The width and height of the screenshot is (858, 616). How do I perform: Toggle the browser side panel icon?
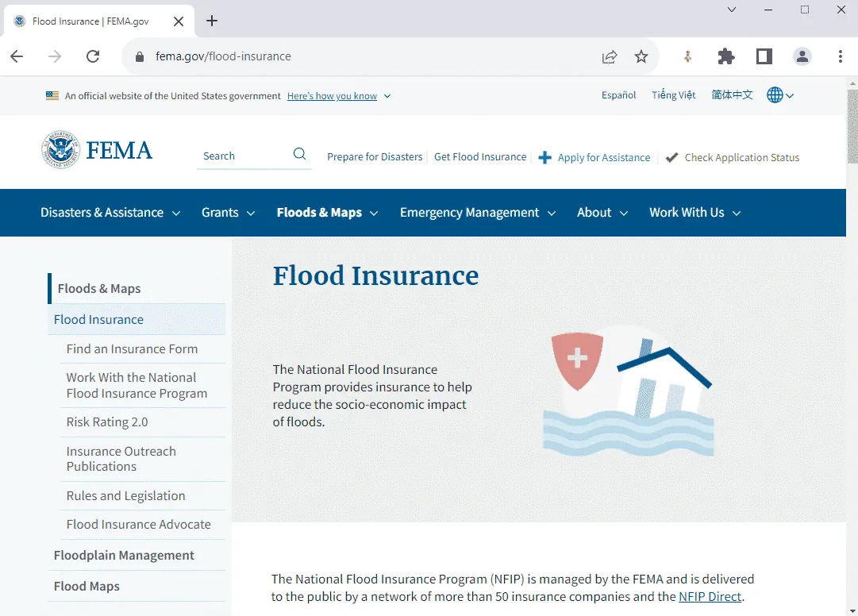764,56
